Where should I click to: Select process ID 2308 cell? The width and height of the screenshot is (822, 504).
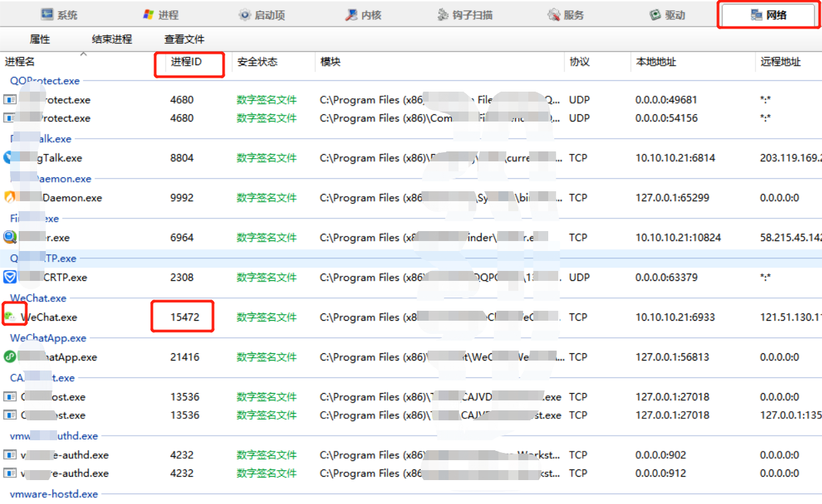tap(182, 277)
